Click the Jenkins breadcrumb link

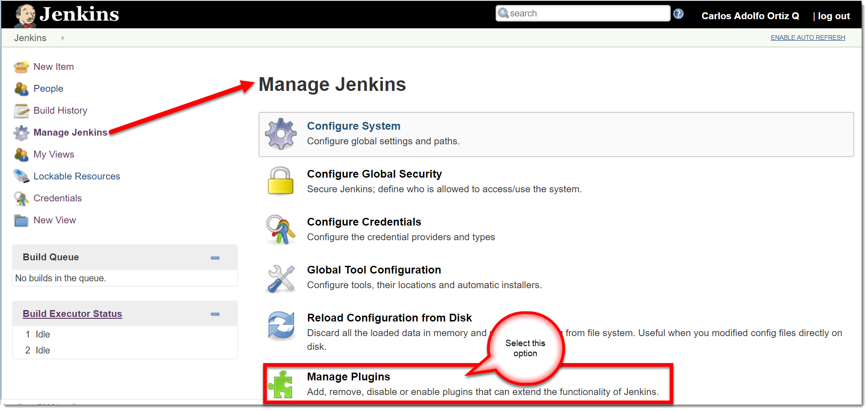(30, 38)
